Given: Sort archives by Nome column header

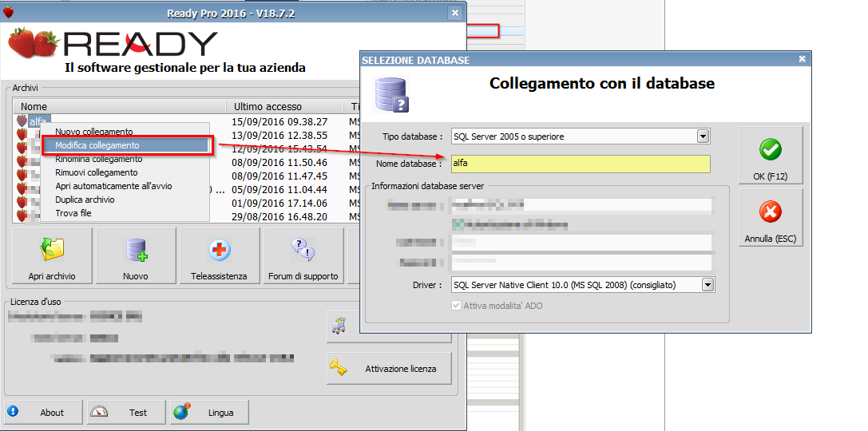Looking at the screenshot, I should pos(120,106).
